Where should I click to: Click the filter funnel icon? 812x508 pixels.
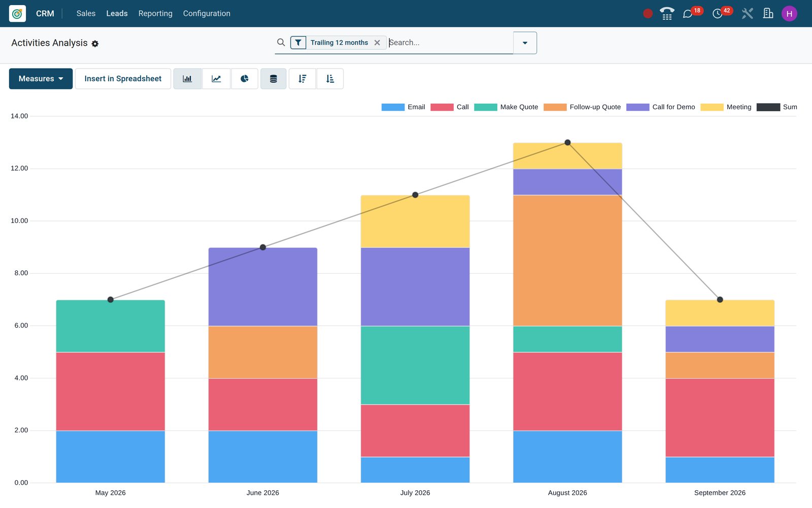tap(298, 43)
